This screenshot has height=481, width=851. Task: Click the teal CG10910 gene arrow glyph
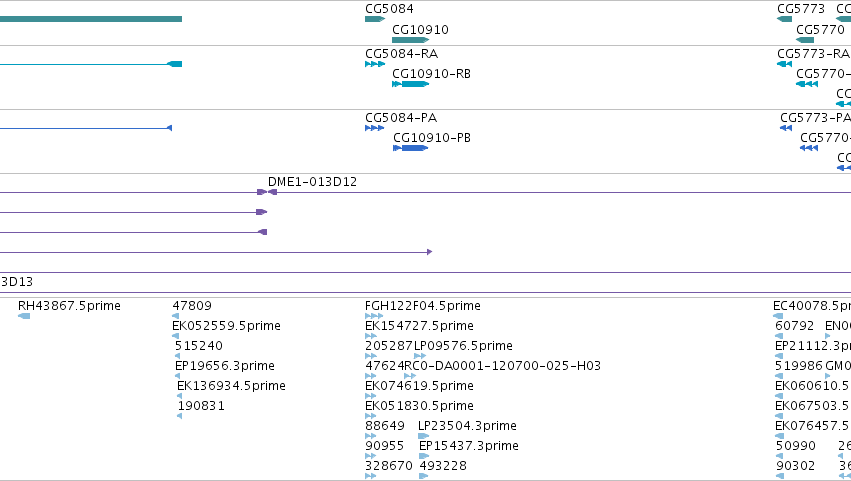click(410, 40)
